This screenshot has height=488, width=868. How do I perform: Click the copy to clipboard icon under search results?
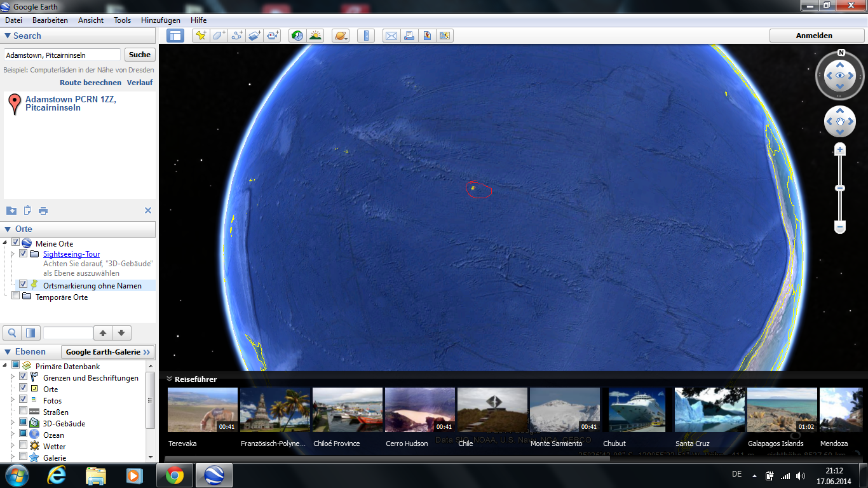tap(27, 210)
